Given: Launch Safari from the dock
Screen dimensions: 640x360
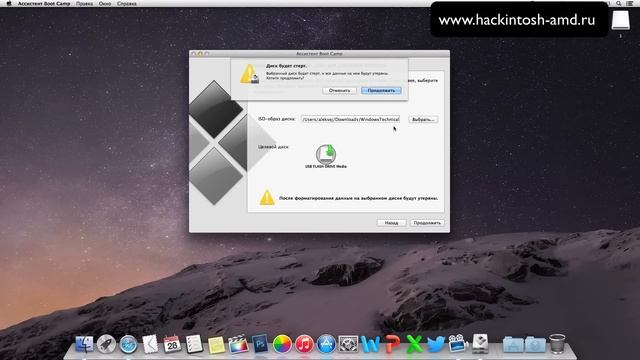Looking at the screenshot, I should (128, 344).
